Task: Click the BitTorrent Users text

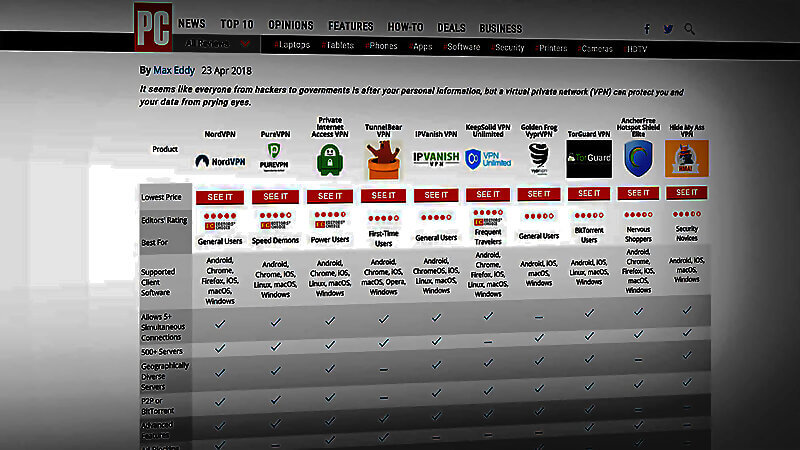Action: tap(589, 235)
